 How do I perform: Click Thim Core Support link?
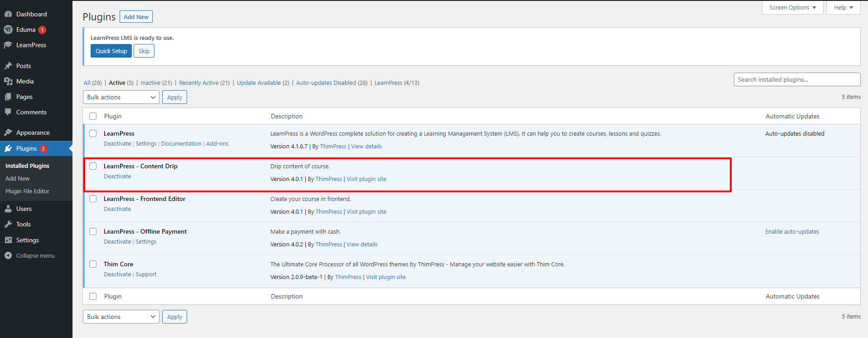(x=146, y=274)
